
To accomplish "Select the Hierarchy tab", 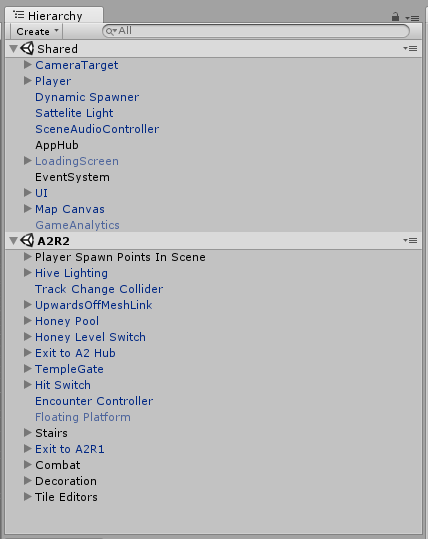I will [54, 15].
